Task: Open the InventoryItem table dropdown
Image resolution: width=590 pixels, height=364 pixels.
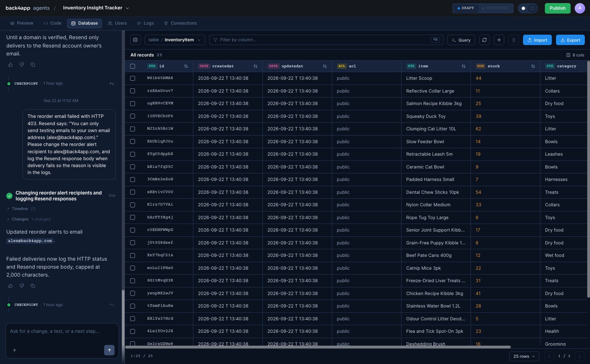Action: [x=175, y=40]
